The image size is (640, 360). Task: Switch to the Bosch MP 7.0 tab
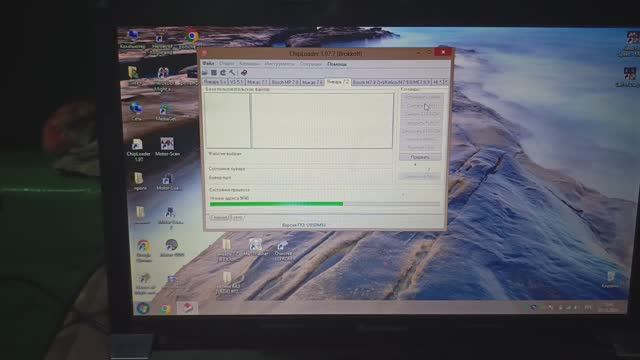285,82
